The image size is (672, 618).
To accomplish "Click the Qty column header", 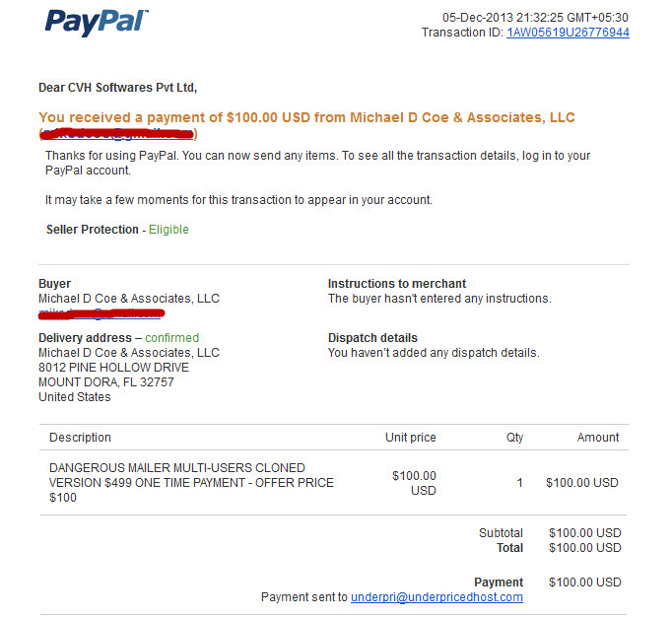I will click(514, 438).
